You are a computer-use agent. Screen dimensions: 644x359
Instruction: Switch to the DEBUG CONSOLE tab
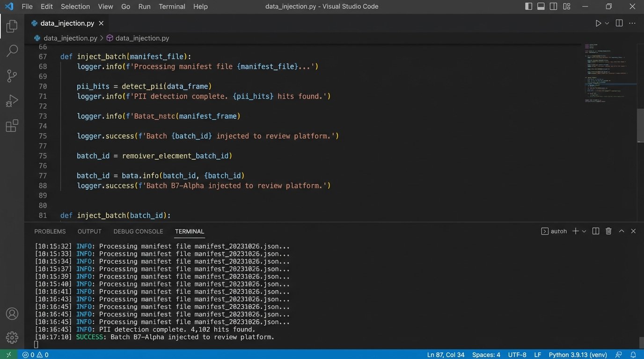(x=138, y=231)
